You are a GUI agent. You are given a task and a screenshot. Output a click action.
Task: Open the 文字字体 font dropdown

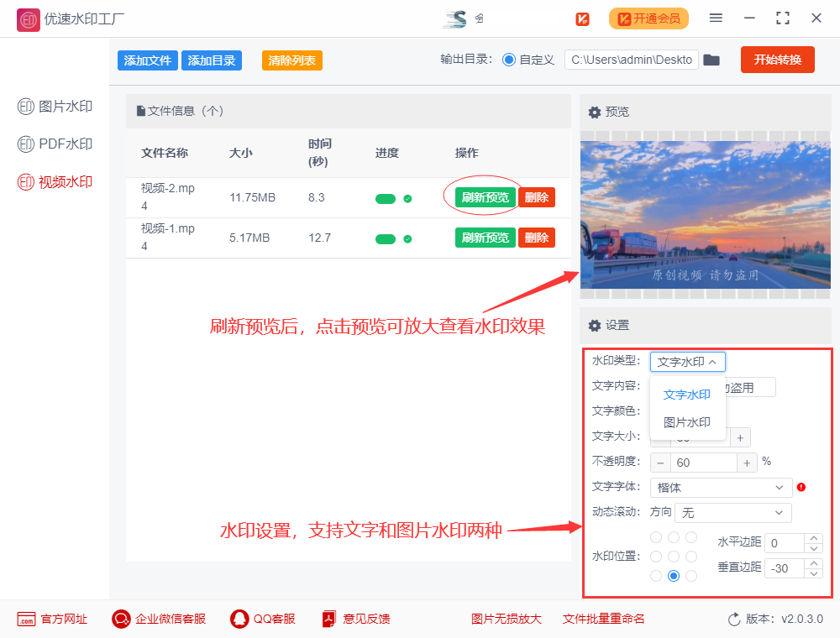[721, 487]
